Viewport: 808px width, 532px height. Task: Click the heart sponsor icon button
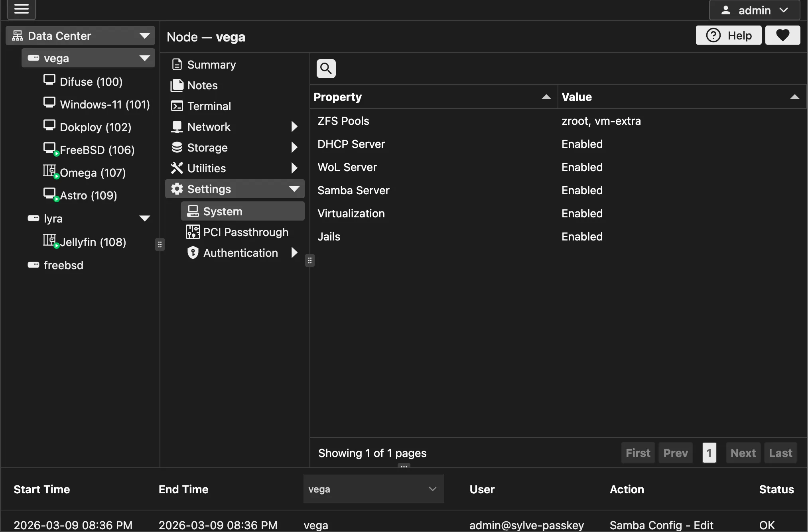pyautogui.click(x=782, y=35)
